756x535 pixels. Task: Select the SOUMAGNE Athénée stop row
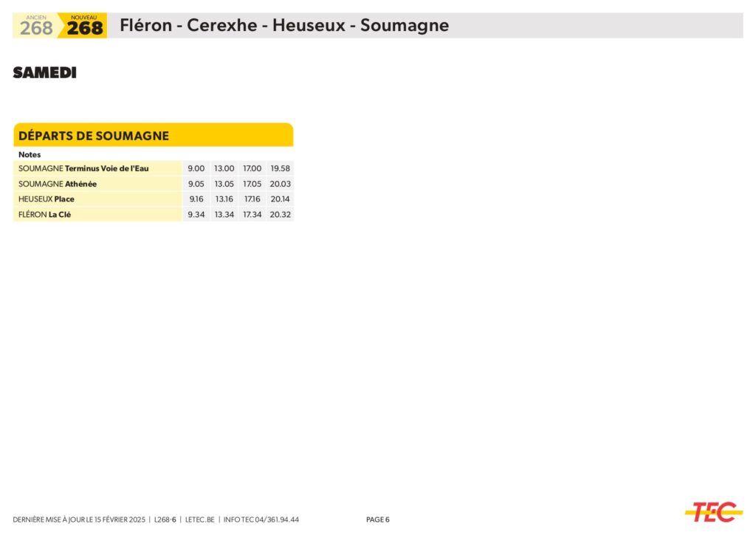tap(58, 184)
